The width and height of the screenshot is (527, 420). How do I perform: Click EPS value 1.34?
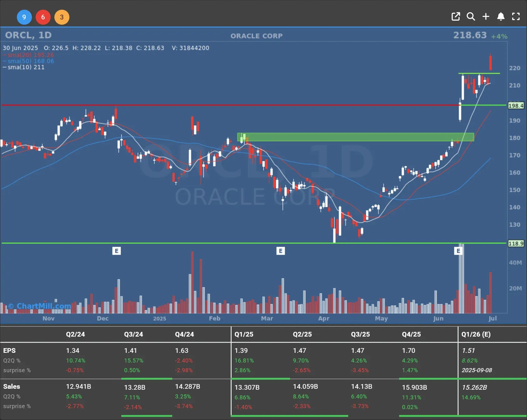pyautogui.click(x=73, y=351)
